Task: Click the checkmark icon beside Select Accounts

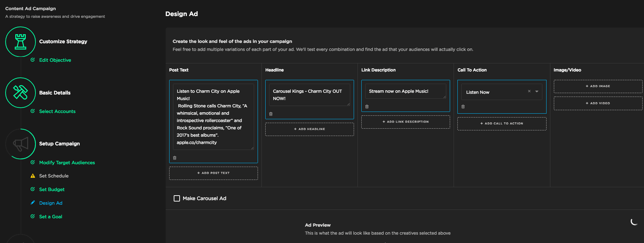Action: tap(33, 111)
